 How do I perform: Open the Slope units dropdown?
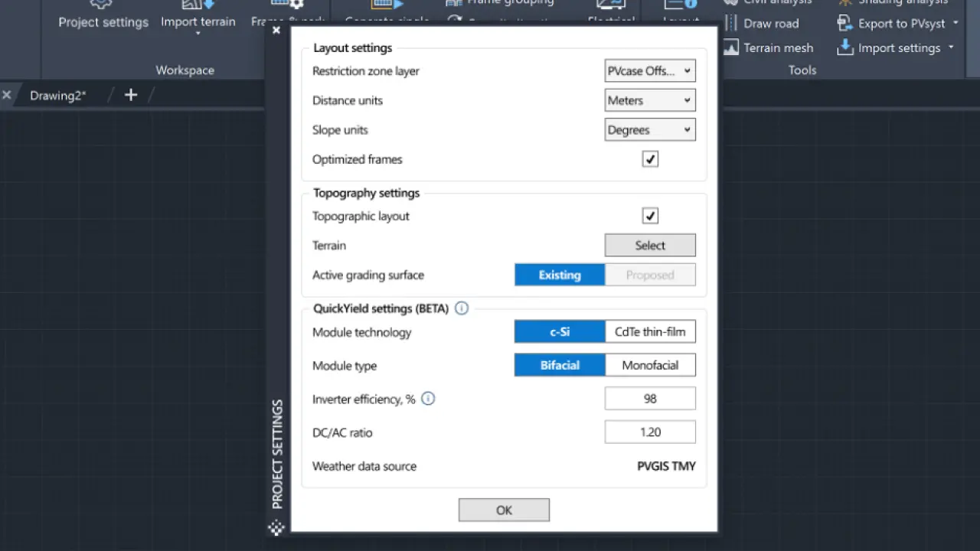[650, 130]
